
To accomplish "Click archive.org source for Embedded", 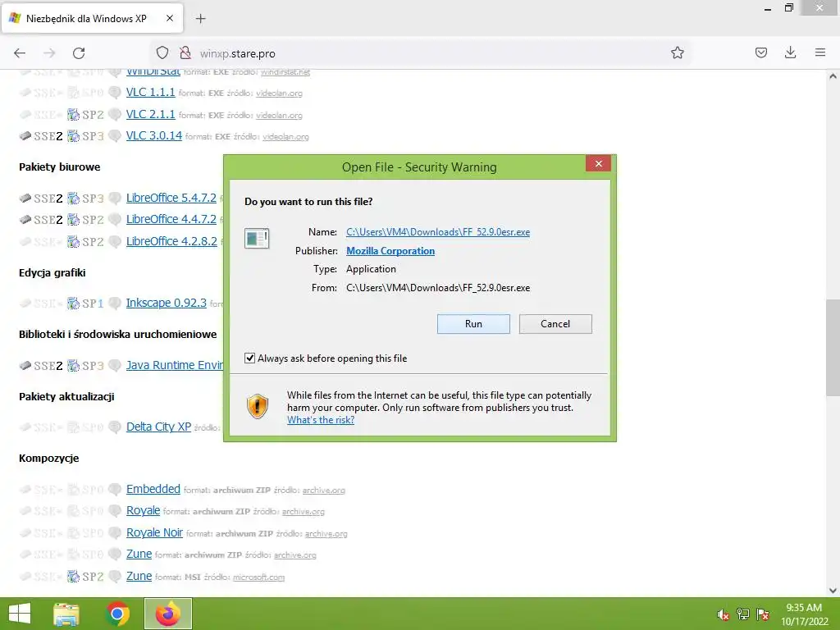I will click(x=323, y=491).
